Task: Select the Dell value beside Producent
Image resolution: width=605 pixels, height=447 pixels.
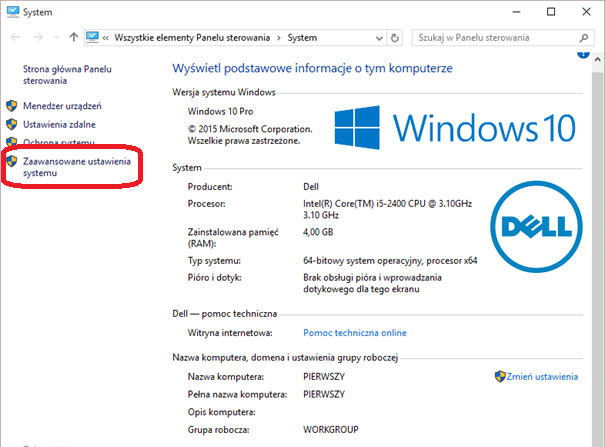Action: tap(311, 187)
